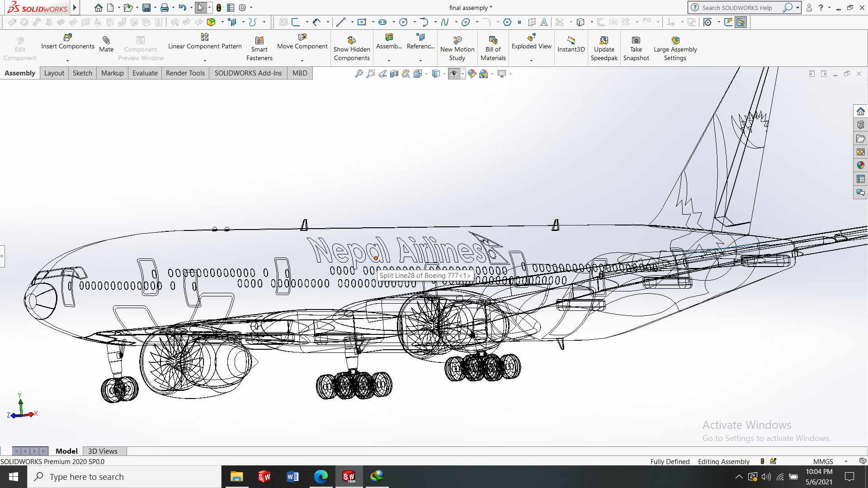Take Snapshot of the assembly
Viewport: 868px width, 488px height.
(636, 49)
